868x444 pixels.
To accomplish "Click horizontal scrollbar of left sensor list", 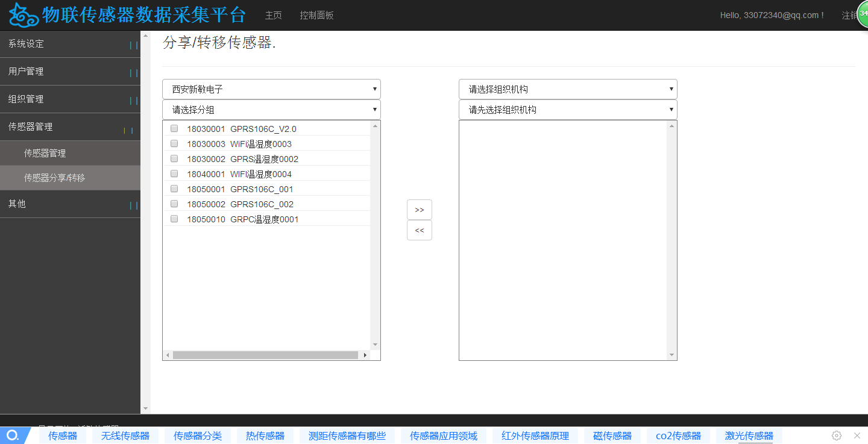I will point(265,355).
